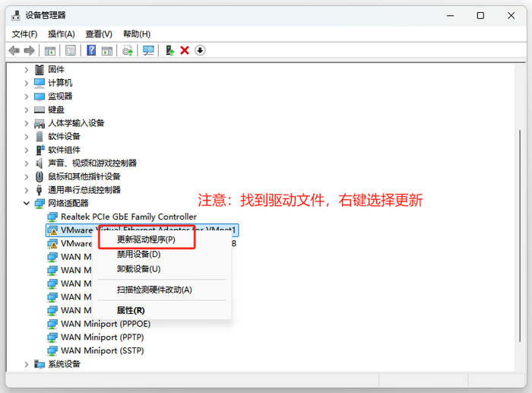Screen dimensions: 532x393
Task: Expand the 声音、视频和游戏控制器 category
Action: (x=26, y=163)
